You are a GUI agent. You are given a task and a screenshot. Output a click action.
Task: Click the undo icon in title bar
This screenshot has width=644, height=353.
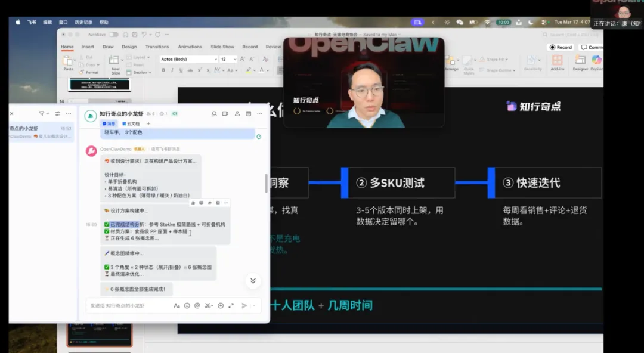click(144, 35)
